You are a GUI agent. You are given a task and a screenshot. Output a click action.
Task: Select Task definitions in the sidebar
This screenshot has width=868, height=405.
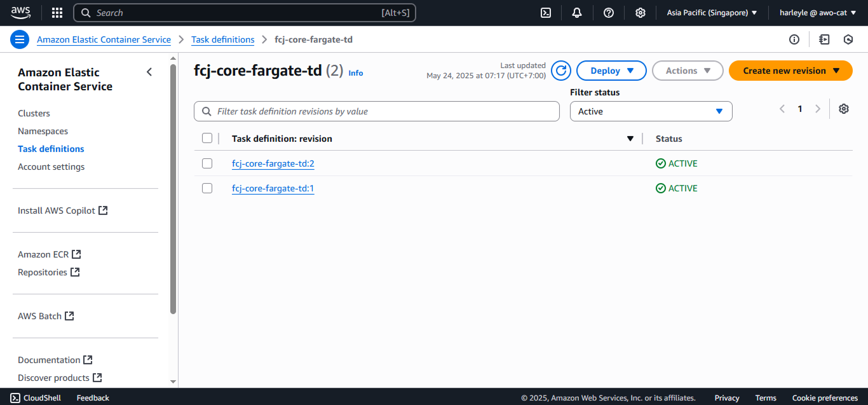pos(51,149)
